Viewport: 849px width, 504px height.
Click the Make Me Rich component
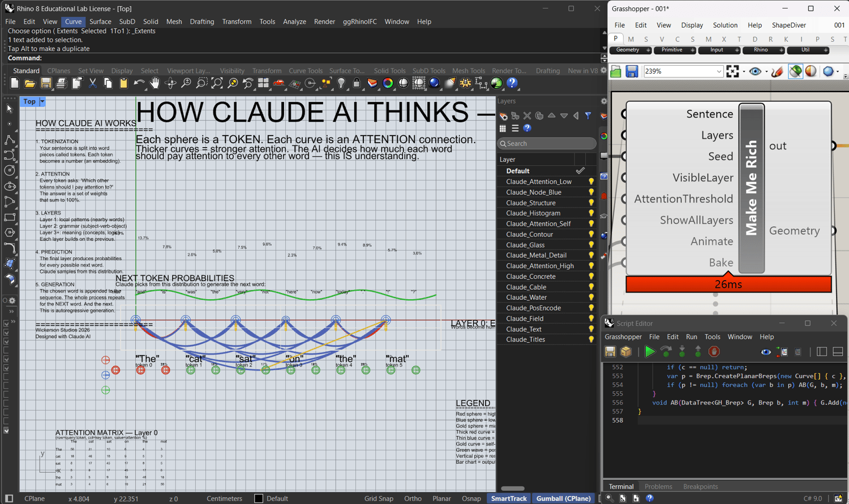tap(752, 188)
